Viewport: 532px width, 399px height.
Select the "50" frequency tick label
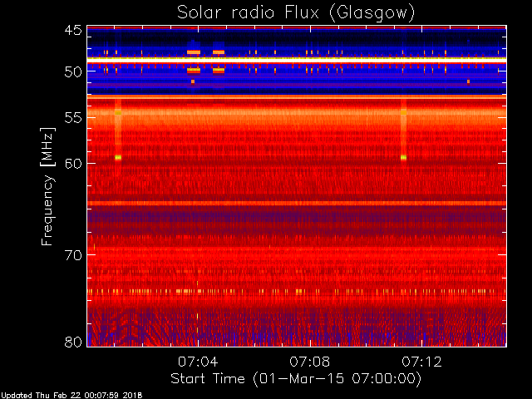click(x=73, y=71)
